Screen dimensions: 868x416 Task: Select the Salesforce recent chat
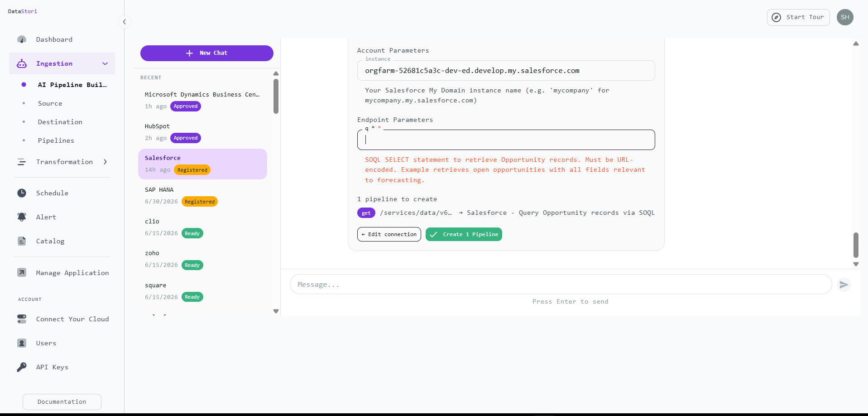pyautogui.click(x=202, y=164)
